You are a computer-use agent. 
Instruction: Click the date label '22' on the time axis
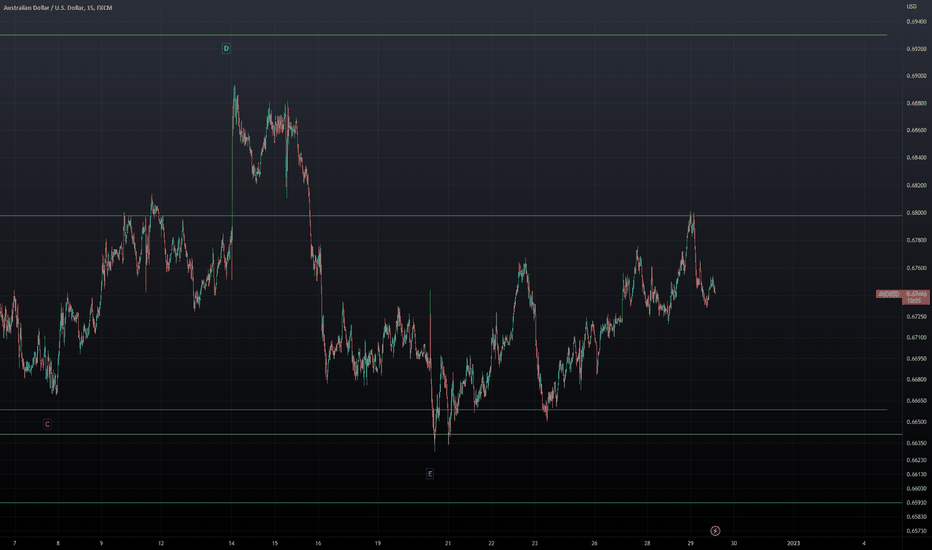(491, 543)
